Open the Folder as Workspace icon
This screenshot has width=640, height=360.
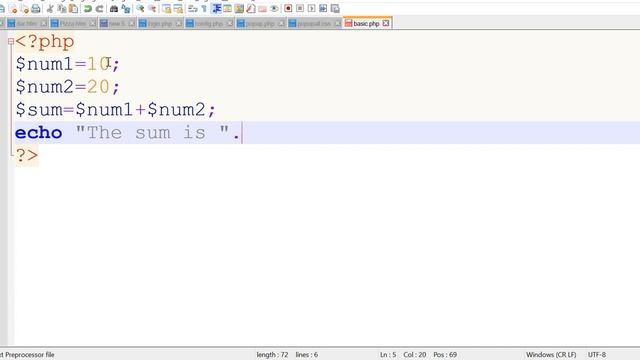(x=262, y=9)
